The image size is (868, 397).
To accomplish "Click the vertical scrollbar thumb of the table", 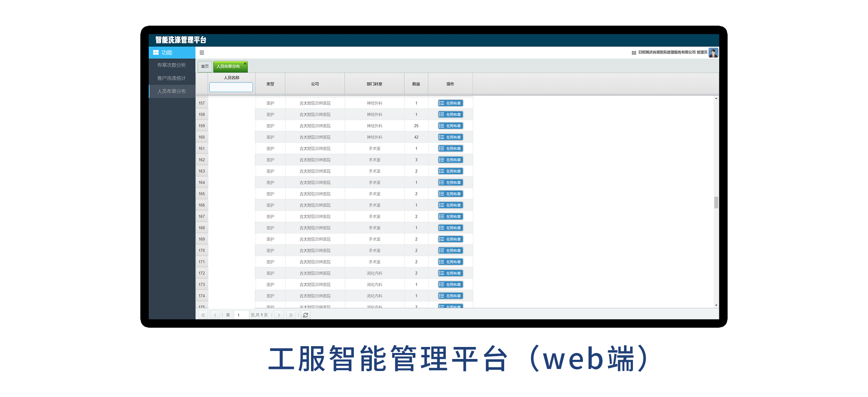I will coord(716,203).
